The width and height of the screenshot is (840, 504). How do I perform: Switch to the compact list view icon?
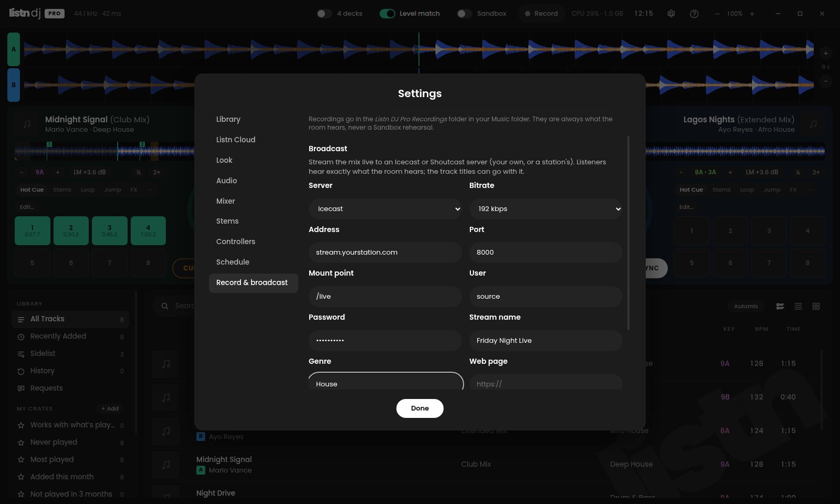[x=798, y=306]
